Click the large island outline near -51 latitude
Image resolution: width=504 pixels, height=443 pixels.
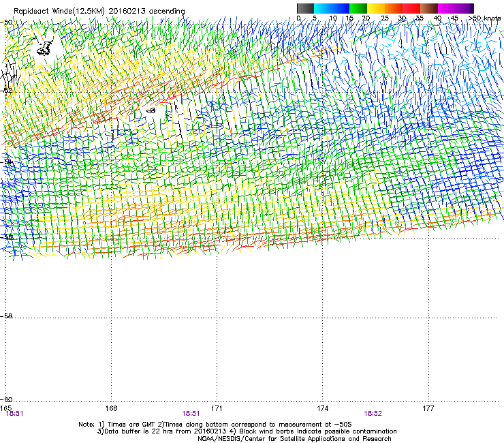45,48
